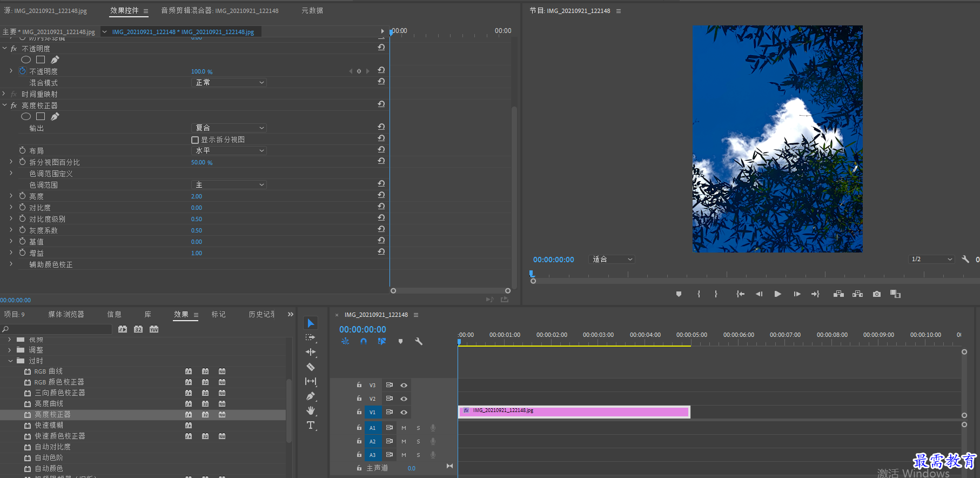
Task: Select the Ripple Edit tool
Action: (x=311, y=352)
